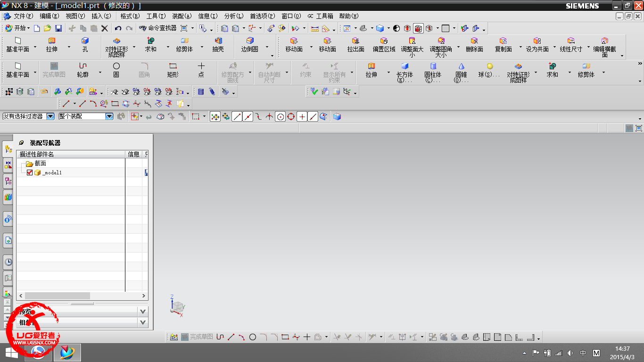
Task: Toggle existing point snap
Action: [x=302, y=116]
